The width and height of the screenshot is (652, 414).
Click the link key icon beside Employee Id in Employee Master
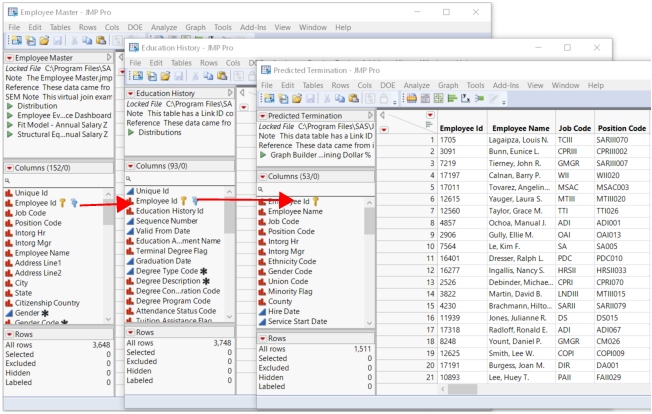click(62, 202)
